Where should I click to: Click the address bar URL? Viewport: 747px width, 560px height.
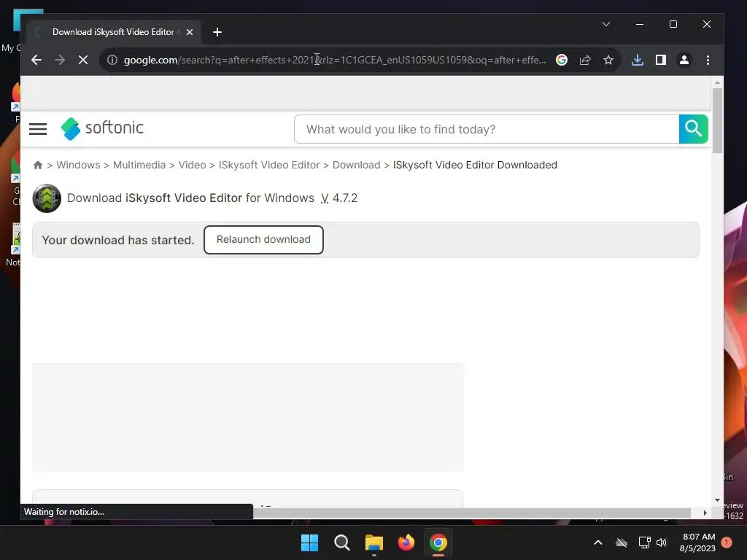334,60
